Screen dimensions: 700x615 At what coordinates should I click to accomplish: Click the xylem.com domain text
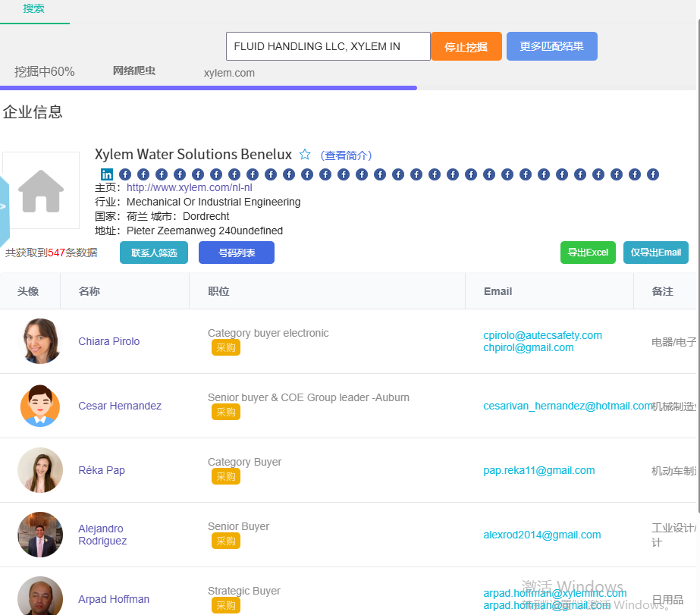tap(229, 73)
